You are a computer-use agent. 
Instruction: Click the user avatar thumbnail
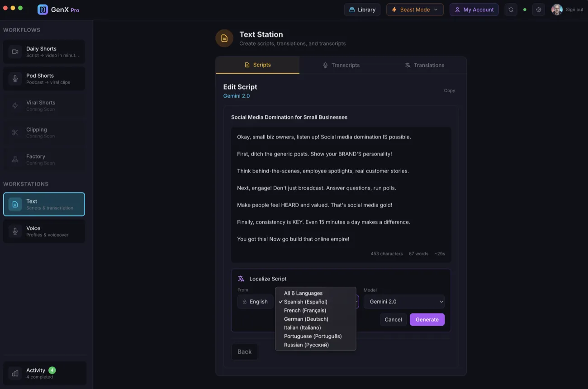556,9
